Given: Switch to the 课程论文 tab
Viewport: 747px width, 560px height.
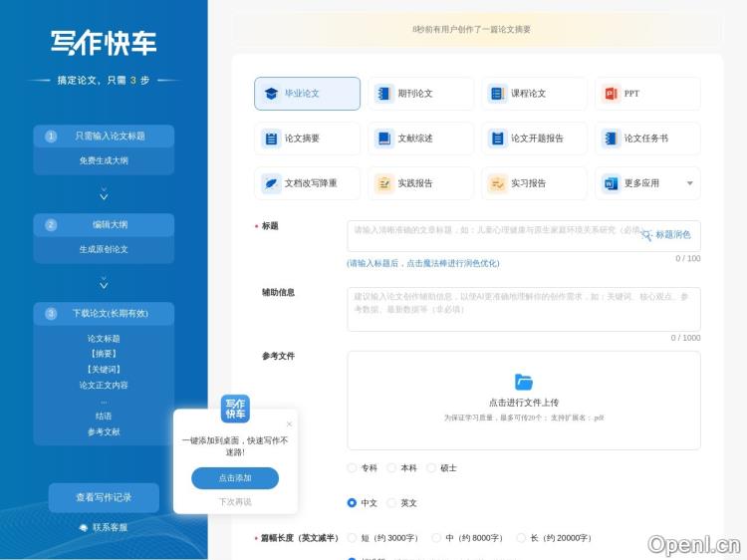Looking at the screenshot, I should coord(534,94).
